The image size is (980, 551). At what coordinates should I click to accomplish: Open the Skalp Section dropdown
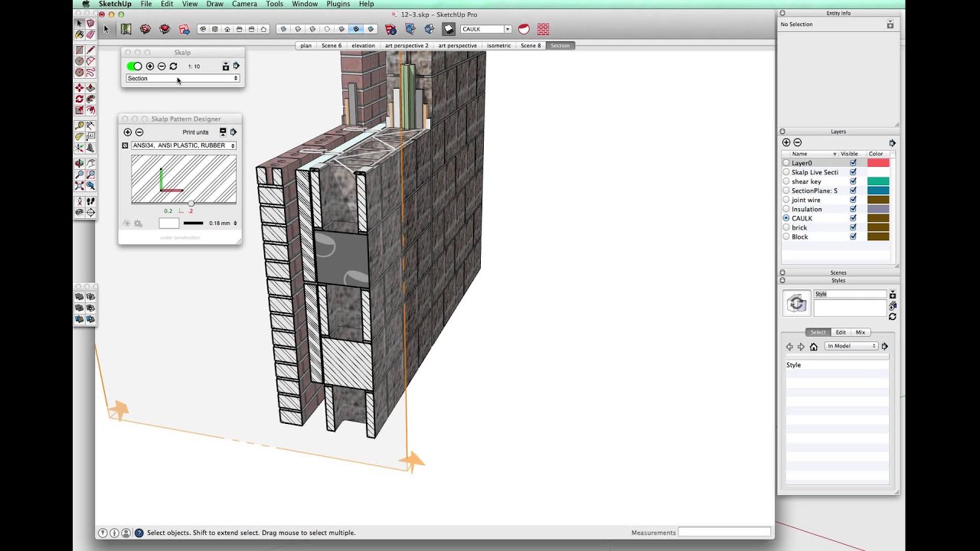pos(182,78)
